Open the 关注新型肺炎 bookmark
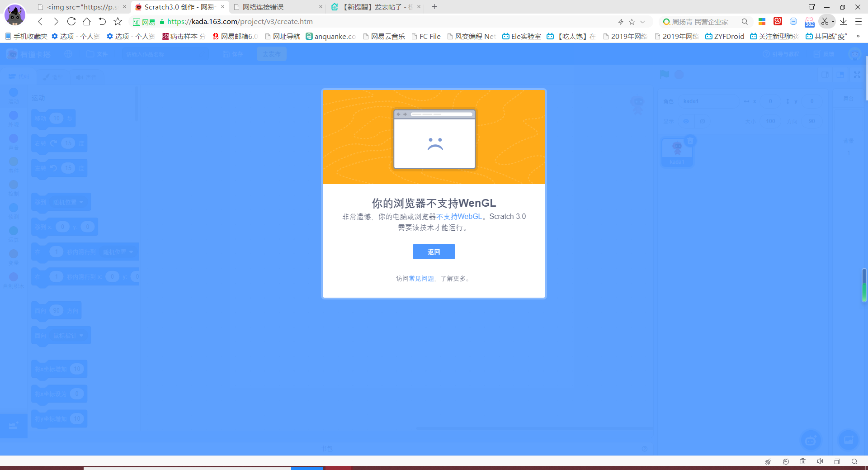This screenshot has width=868, height=470. click(x=774, y=36)
